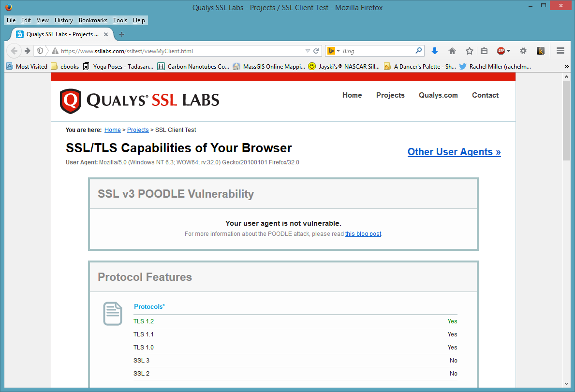This screenshot has height=392, width=575.
Task: Click Projects in the site navigation
Action: [390, 95]
